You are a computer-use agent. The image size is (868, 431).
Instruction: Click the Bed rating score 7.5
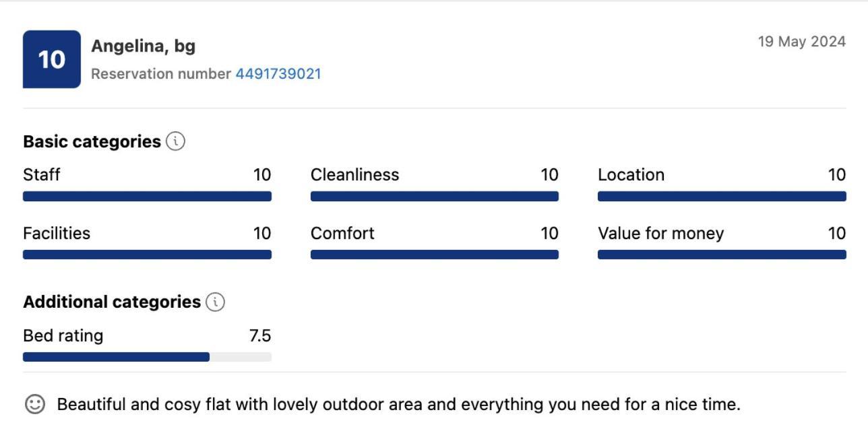(260, 335)
